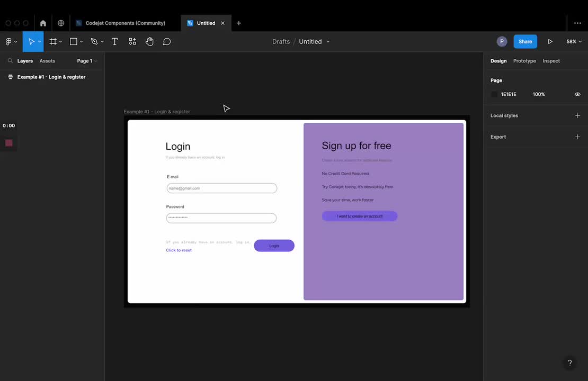This screenshot has width=588, height=381.
Task: Click the Share button
Action: 525,41
